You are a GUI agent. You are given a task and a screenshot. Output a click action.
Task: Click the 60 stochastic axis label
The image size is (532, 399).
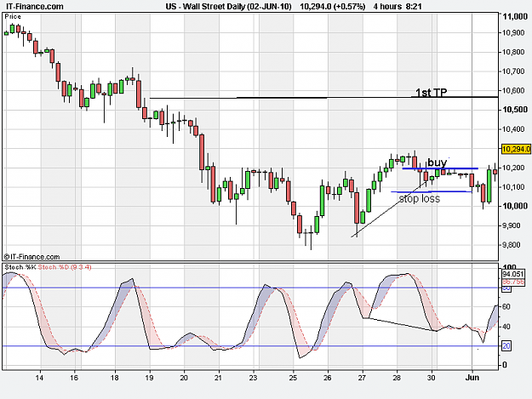pyautogui.click(x=506, y=307)
